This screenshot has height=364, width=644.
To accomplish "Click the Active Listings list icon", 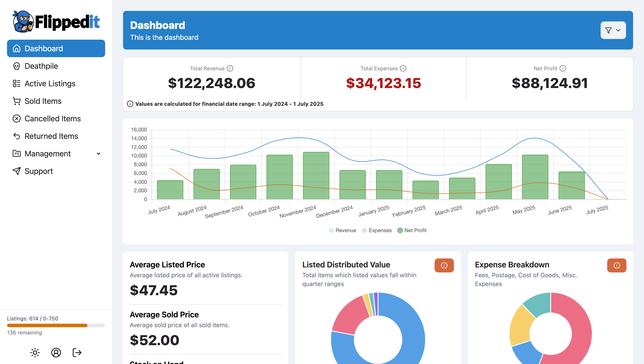I will [x=16, y=83].
